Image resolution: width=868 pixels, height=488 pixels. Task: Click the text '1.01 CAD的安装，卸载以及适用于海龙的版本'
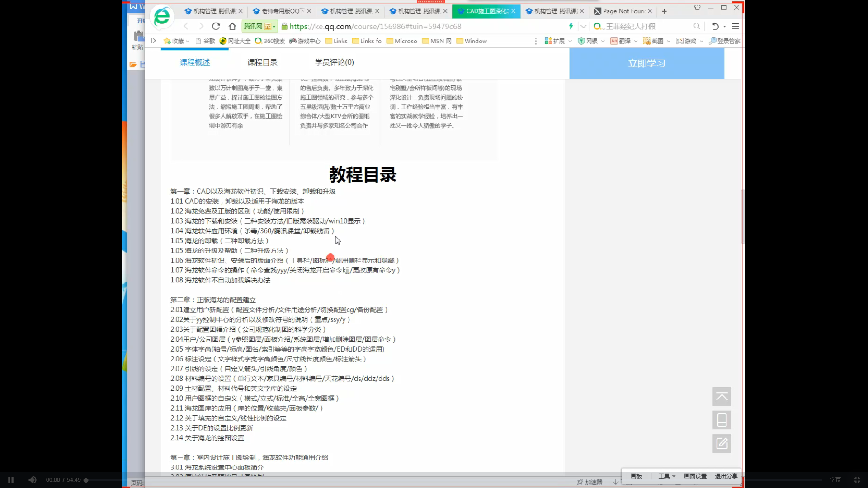[237, 202]
